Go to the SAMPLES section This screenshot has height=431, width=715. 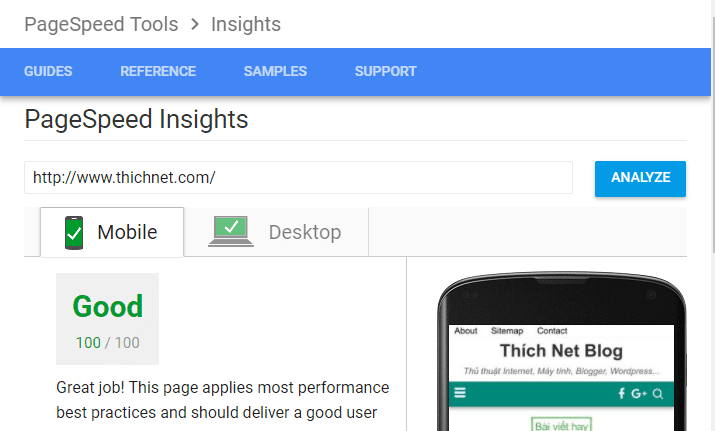coord(275,72)
